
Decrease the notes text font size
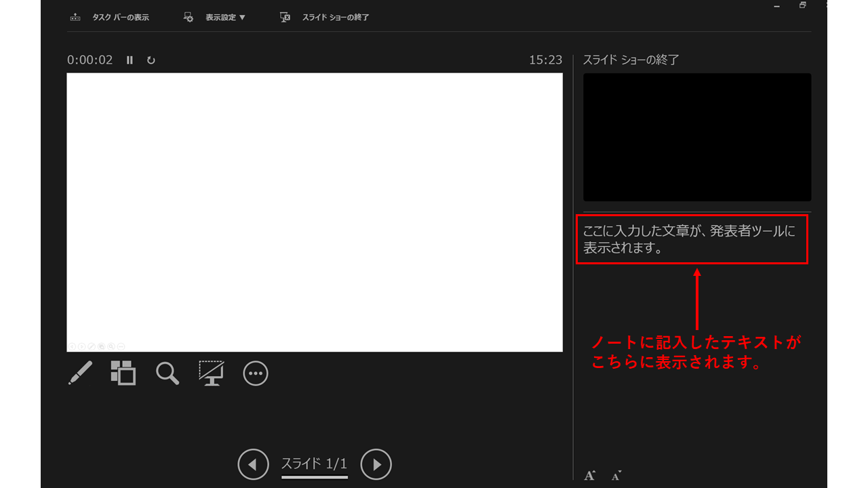click(x=616, y=476)
